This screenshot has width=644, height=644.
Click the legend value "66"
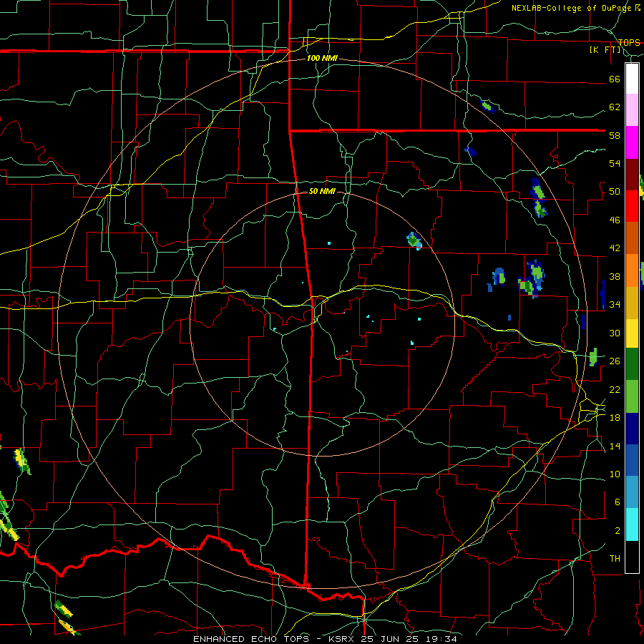pyautogui.click(x=615, y=79)
